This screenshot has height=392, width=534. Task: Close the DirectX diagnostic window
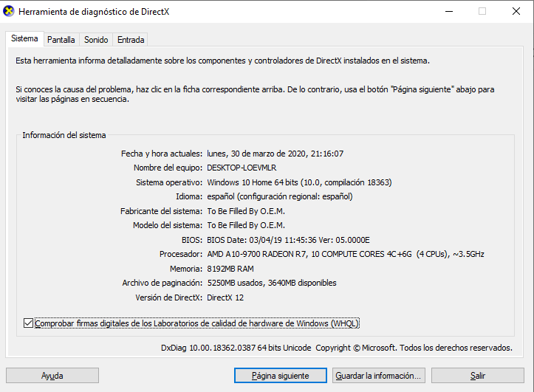516,11
